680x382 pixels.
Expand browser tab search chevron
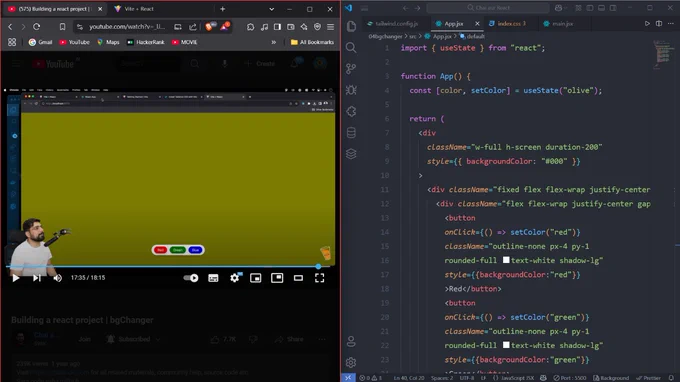[271, 9]
